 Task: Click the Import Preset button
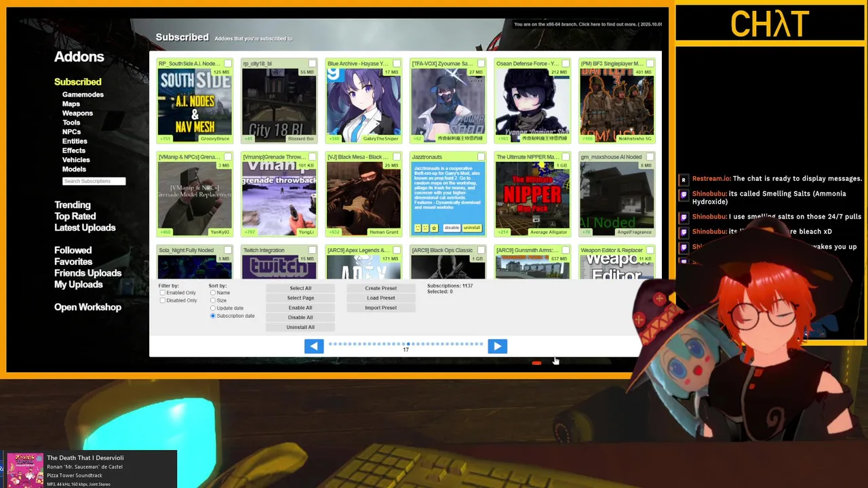click(x=381, y=308)
